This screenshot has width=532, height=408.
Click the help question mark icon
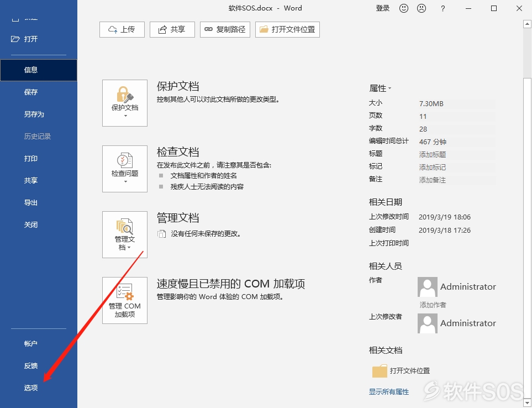pyautogui.click(x=443, y=8)
